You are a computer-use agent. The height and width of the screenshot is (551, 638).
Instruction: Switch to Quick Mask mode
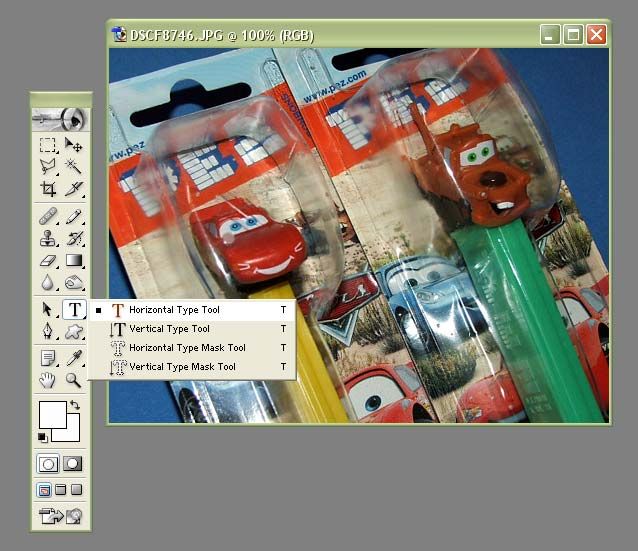[x=72, y=464]
